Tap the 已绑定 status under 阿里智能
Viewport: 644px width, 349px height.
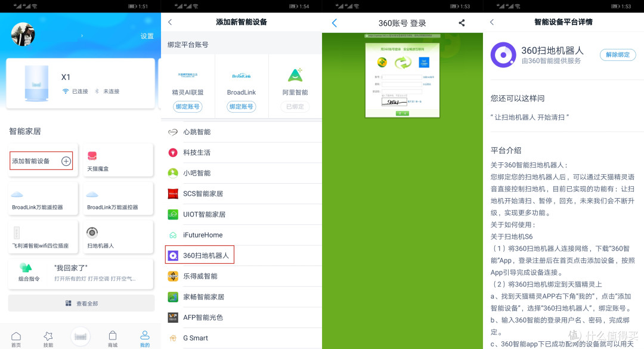(295, 106)
